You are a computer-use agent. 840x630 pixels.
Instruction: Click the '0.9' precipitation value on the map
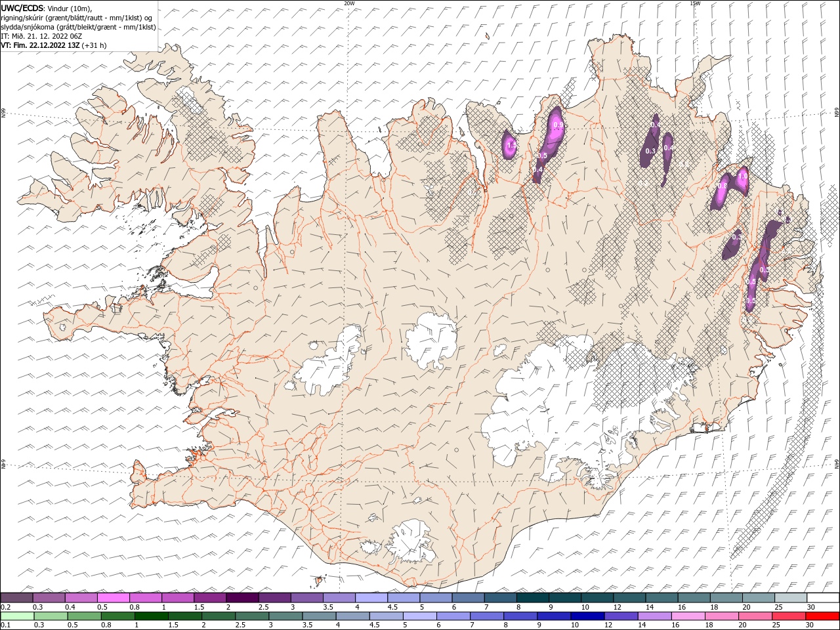pos(558,125)
